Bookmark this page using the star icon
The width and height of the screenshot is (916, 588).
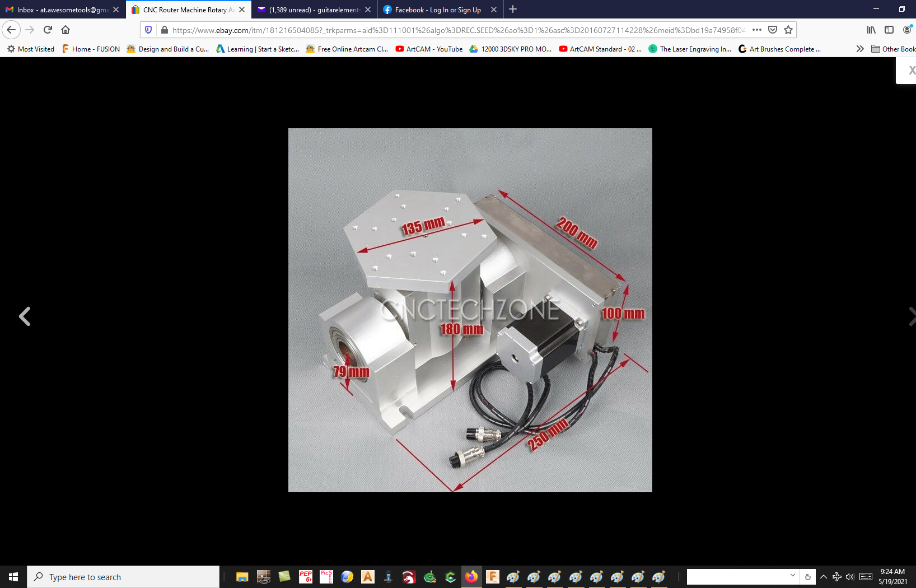pos(787,30)
